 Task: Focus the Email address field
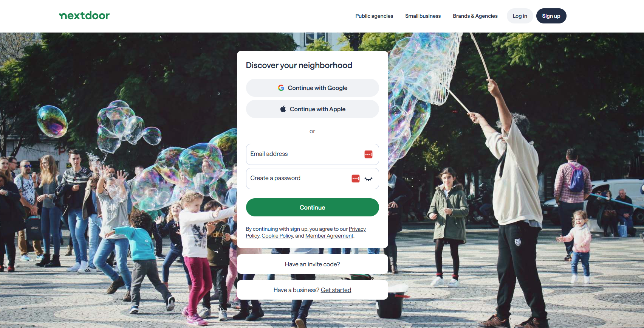[x=313, y=154]
